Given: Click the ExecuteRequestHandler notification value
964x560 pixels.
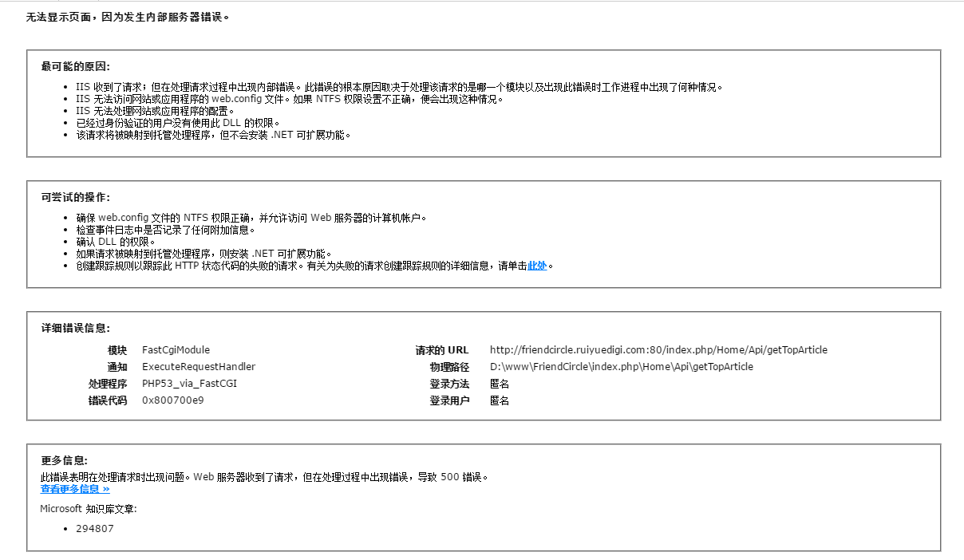Looking at the screenshot, I should [199, 367].
